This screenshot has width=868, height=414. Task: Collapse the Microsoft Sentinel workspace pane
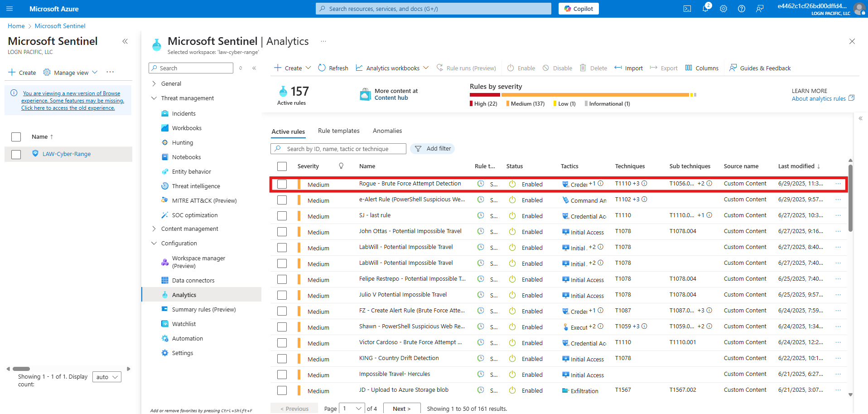pos(125,41)
